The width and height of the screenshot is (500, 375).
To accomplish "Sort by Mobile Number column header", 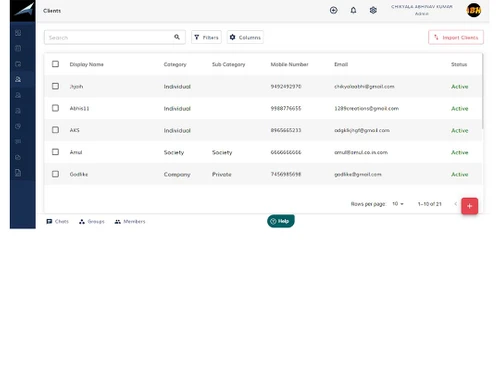I will click(289, 64).
